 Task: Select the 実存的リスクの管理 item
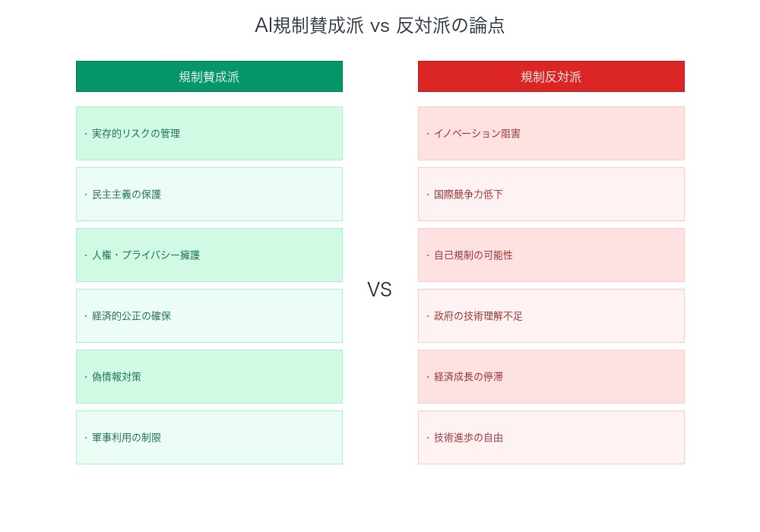(x=209, y=134)
